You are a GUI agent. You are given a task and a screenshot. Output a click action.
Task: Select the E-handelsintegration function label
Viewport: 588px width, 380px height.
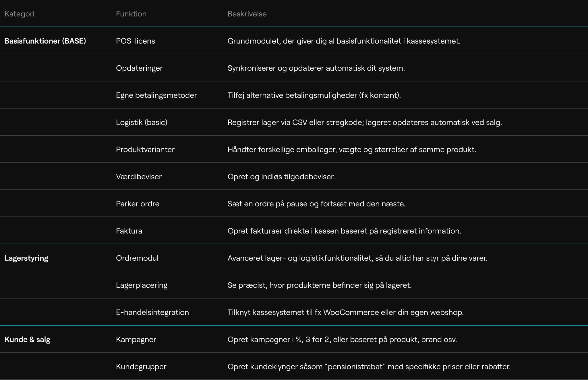tap(152, 312)
